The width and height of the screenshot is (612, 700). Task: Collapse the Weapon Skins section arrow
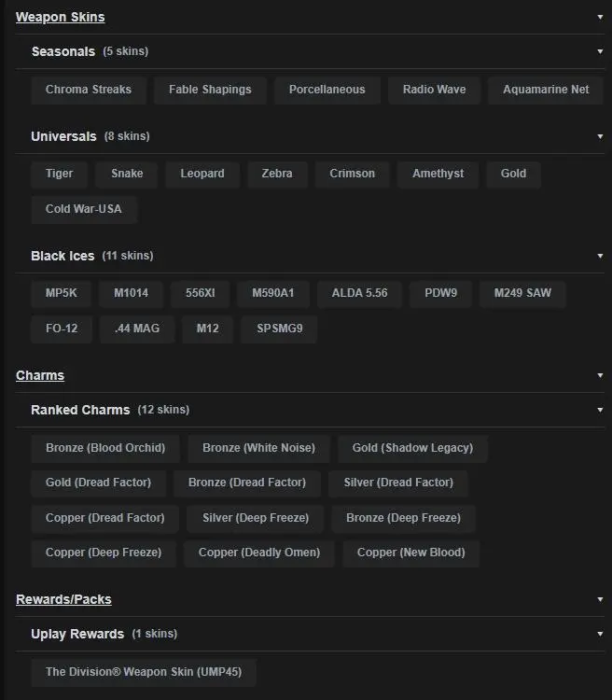click(x=600, y=17)
